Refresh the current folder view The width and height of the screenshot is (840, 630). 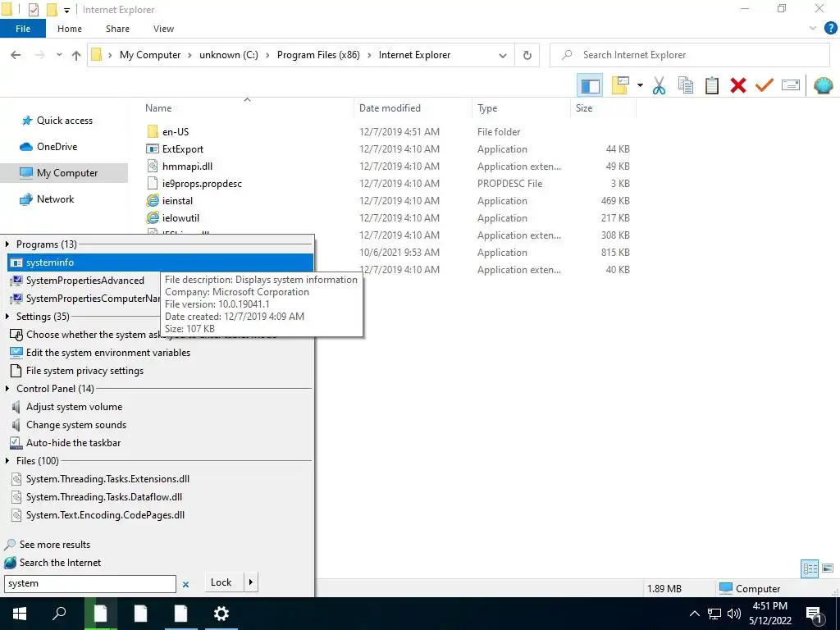[527, 55]
